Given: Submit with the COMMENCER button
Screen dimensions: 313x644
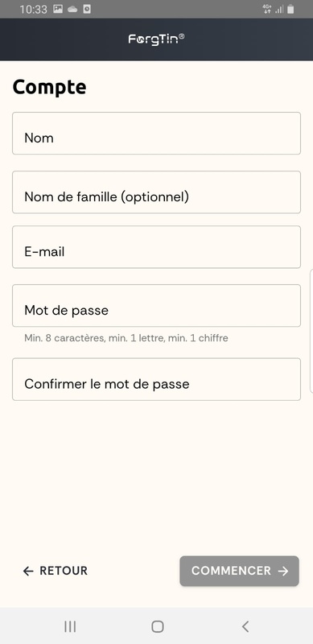Looking at the screenshot, I should [239, 571].
